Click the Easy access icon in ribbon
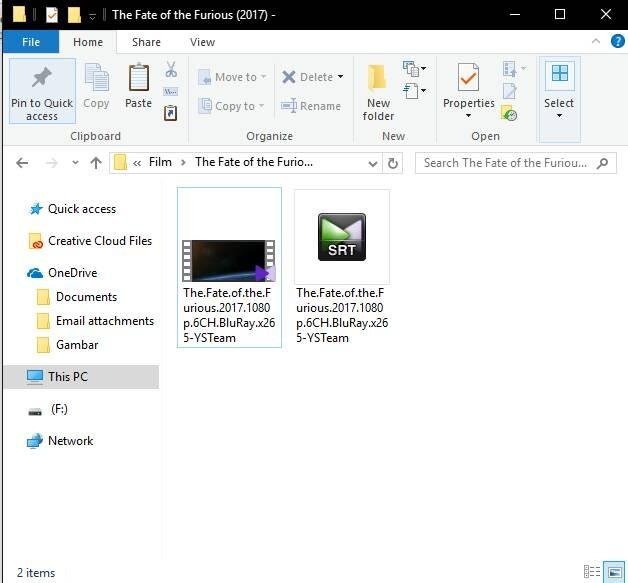The width and height of the screenshot is (628, 583). click(411, 91)
